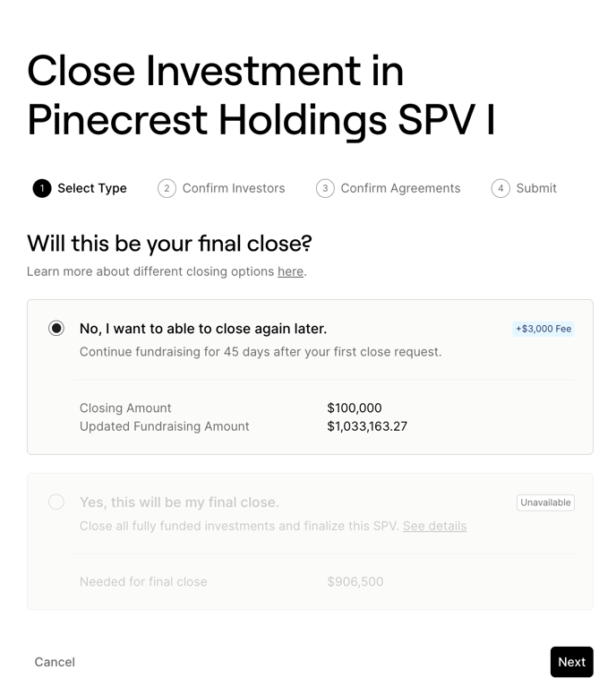The image size is (616, 687).
Task: Click the step 4 number circle
Action: pyautogui.click(x=500, y=188)
